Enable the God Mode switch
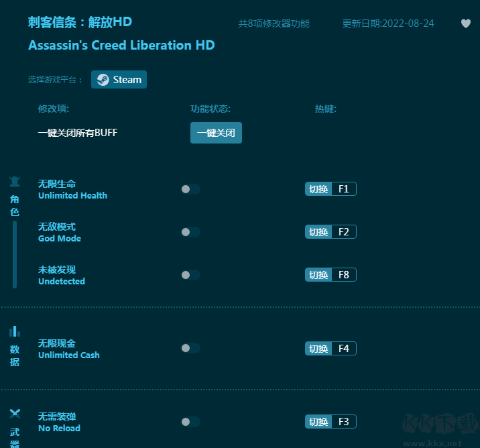Viewport: 480px width, 448px height. (190, 232)
